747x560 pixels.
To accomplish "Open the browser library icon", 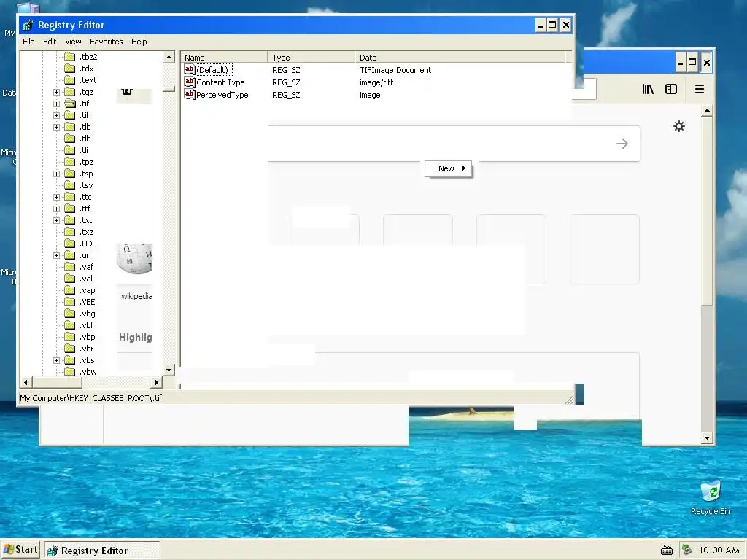I will pyautogui.click(x=648, y=89).
